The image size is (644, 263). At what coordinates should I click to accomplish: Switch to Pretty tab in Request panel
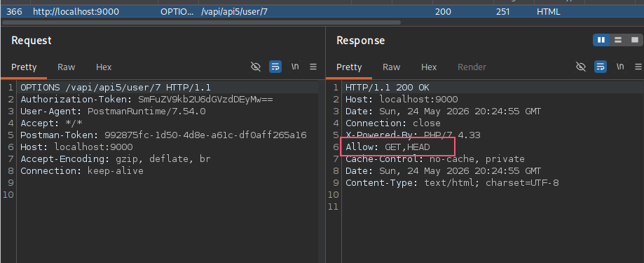24,67
